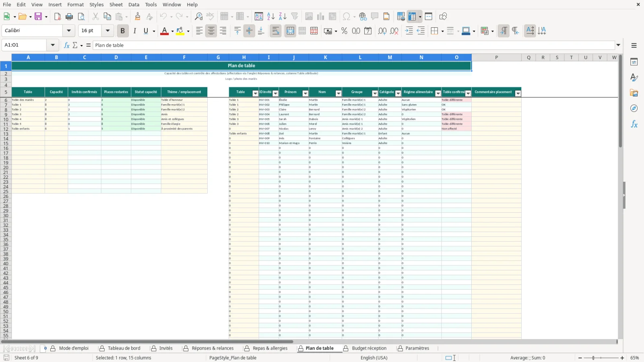Toggle align right
Viewport: 644px width, 362px height.
tap(223, 31)
